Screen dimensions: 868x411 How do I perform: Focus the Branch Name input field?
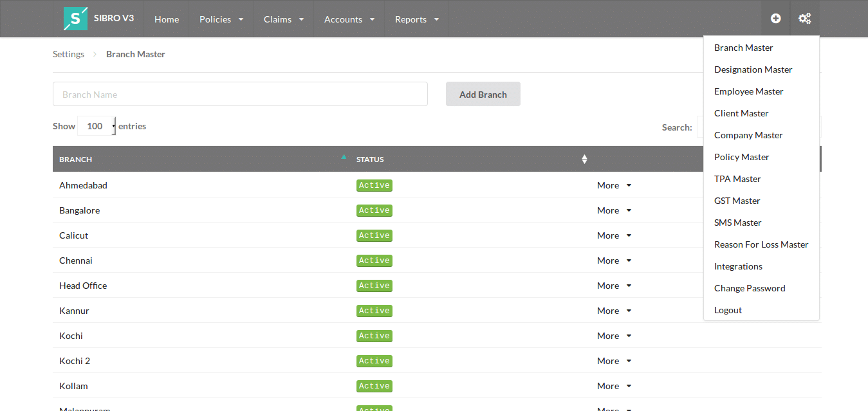point(240,94)
